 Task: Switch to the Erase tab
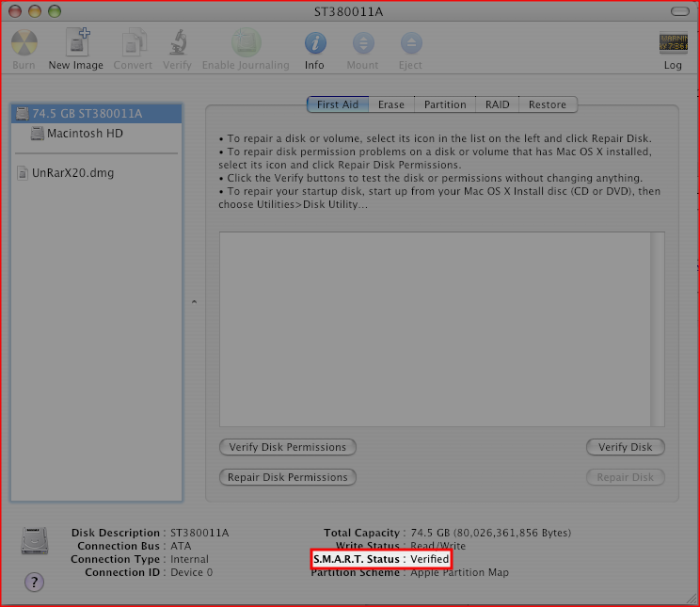point(391,104)
